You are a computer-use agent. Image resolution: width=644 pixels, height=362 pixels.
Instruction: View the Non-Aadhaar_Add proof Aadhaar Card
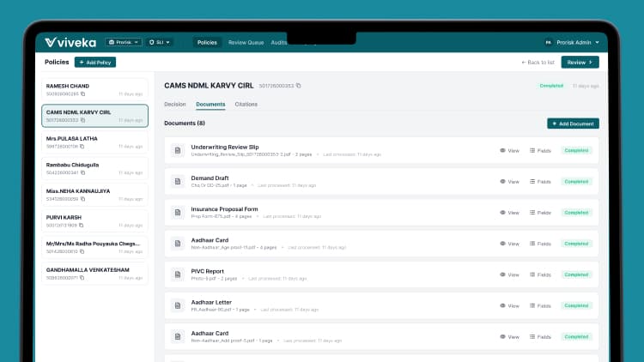(x=509, y=337)
